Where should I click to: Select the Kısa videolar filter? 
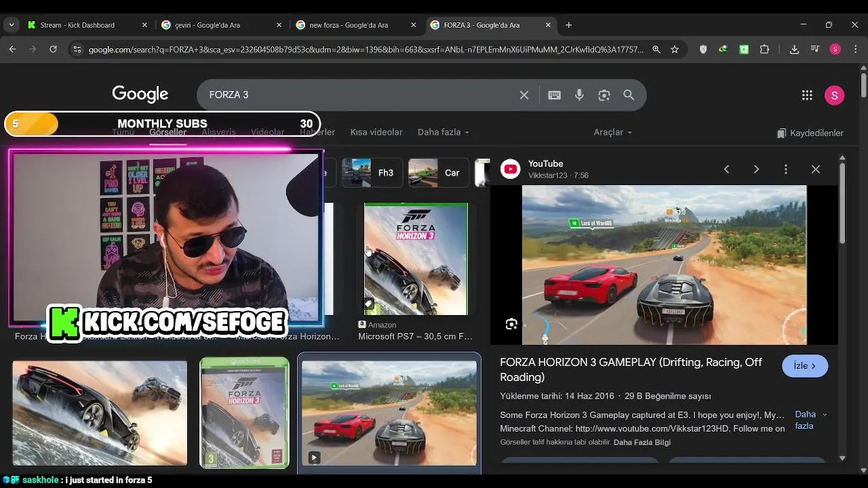point(376,132)
